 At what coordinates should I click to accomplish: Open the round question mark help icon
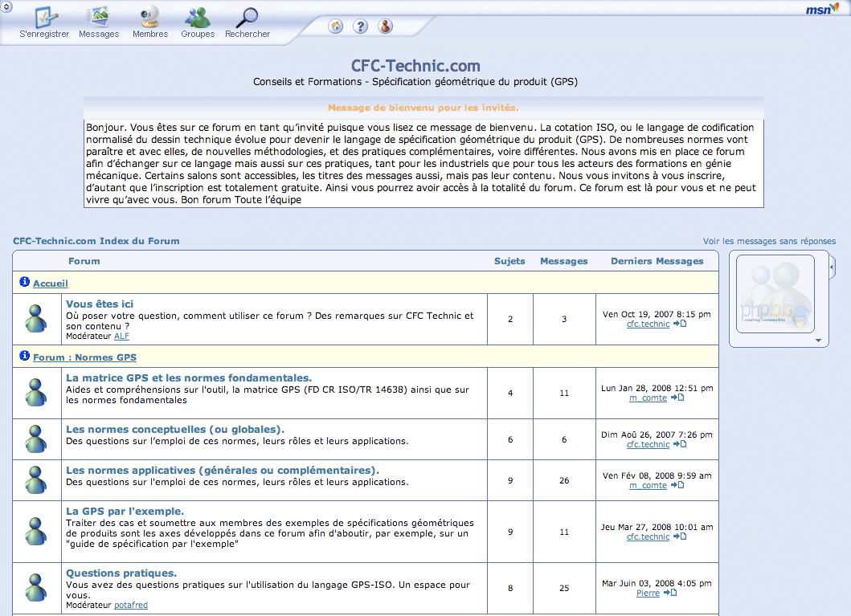361,27
